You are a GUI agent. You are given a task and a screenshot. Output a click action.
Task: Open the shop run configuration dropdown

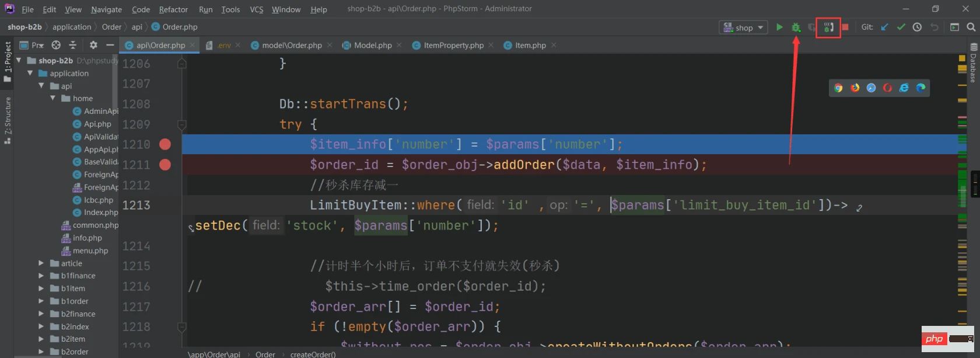pos(744,27)
